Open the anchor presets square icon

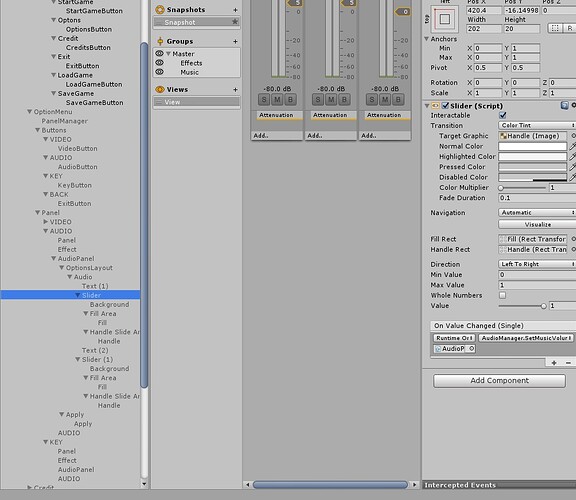[x=444, y=19]
